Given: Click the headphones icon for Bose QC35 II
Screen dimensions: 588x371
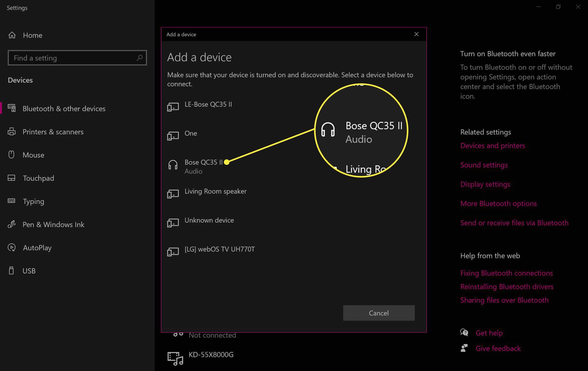Looking at the screenshot, I should click(173, 165).
